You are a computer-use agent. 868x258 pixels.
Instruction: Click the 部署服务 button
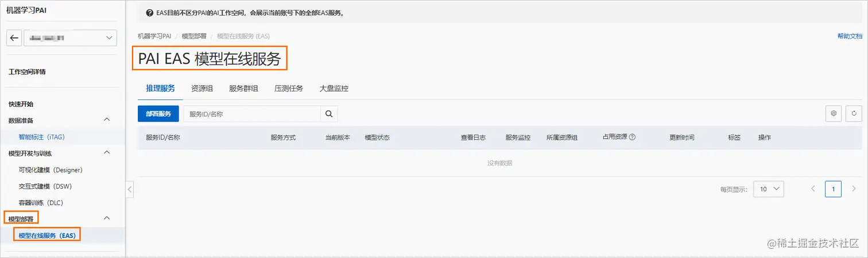point(158,114)
